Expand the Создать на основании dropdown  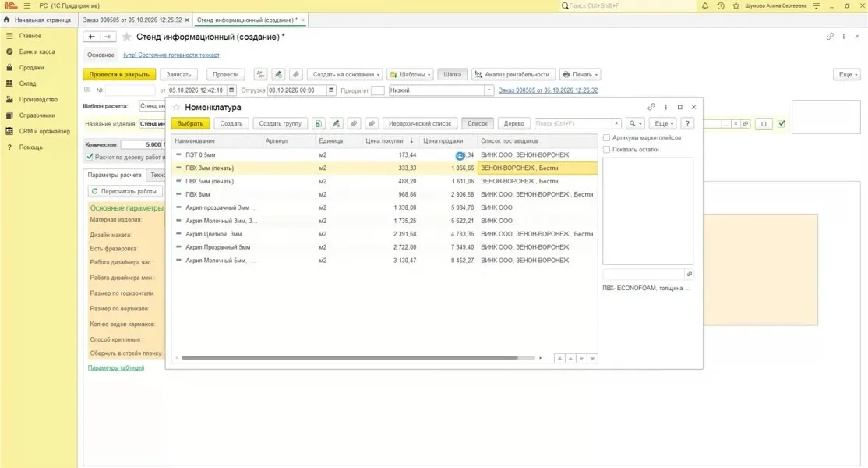click(345, 74)
